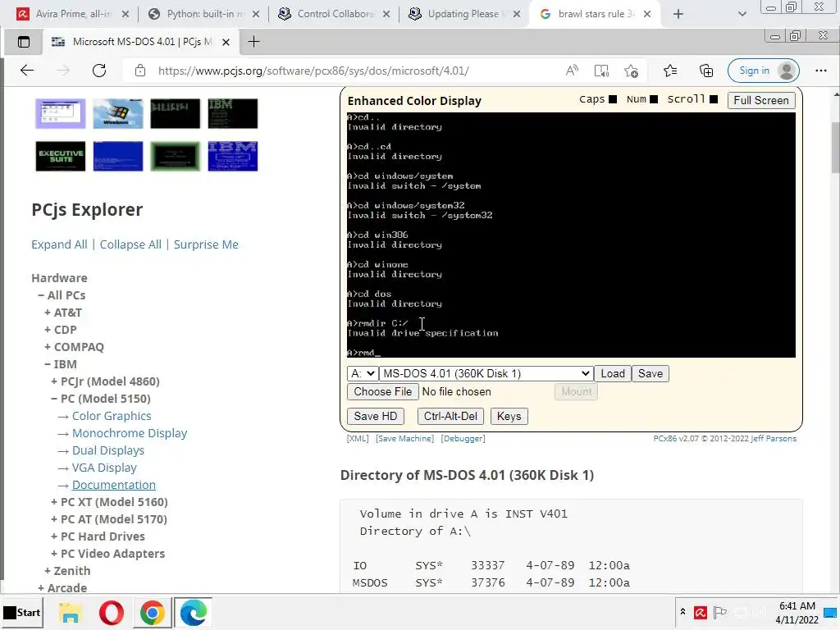Switch to Updating Please tab
The image size is (840, 630).
464,14
